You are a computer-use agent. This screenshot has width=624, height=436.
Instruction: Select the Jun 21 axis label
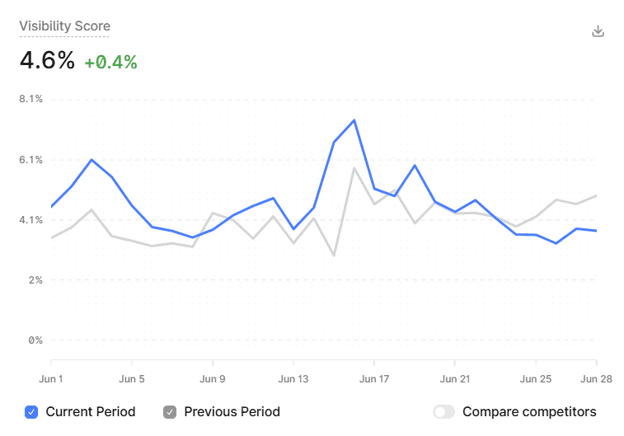click(x=455, y=379)
